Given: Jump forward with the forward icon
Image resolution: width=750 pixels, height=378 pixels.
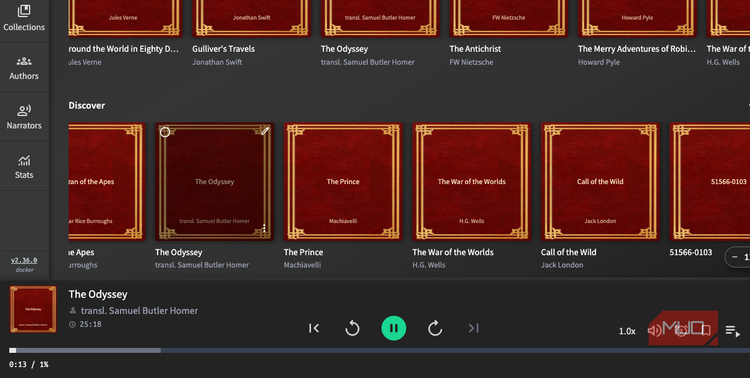Looking at the screenshot, I should point(435,328).
